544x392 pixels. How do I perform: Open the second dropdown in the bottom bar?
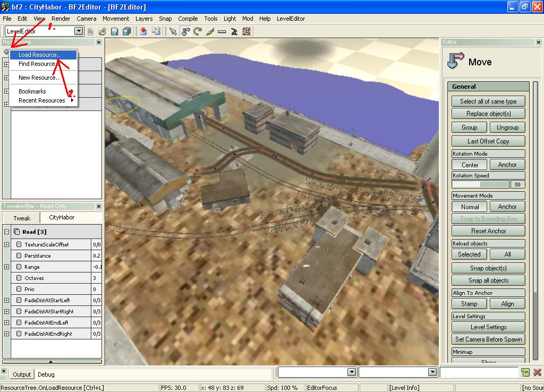432,372
